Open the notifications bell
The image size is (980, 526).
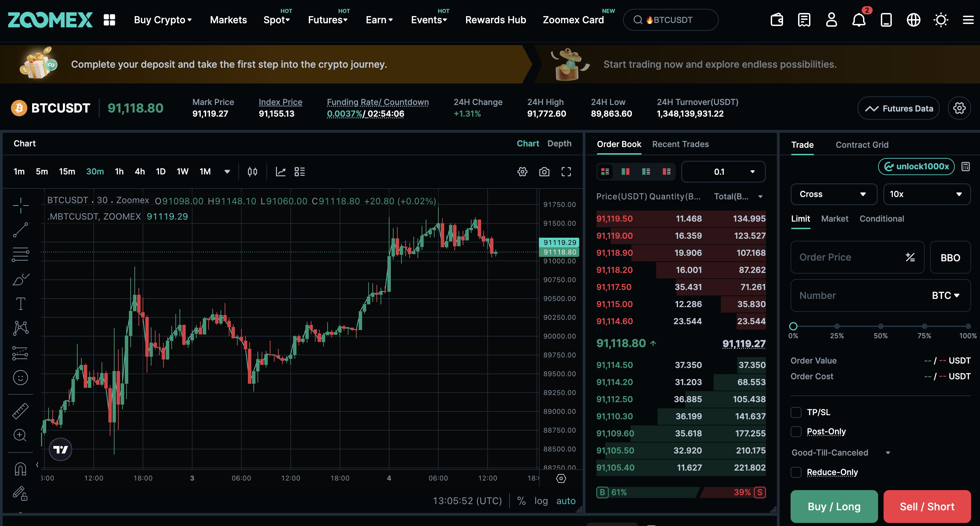pos(859,20)
